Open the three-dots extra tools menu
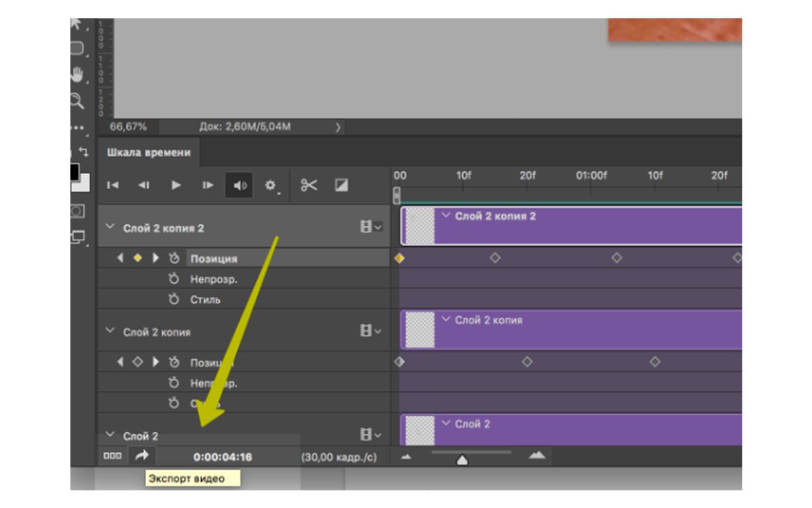Screen dimensions: 812x508 click(x=76, y=127)
